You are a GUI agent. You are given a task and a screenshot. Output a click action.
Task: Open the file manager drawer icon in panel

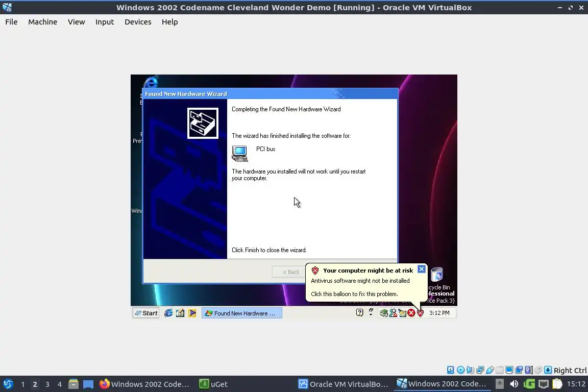(73, 384)
